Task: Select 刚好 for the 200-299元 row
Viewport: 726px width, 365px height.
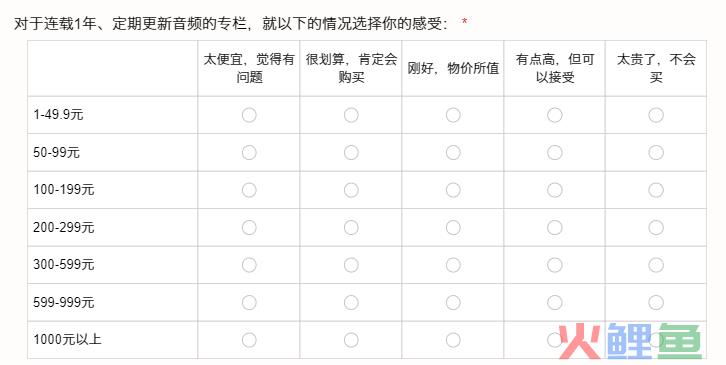Action: point(453,227)
